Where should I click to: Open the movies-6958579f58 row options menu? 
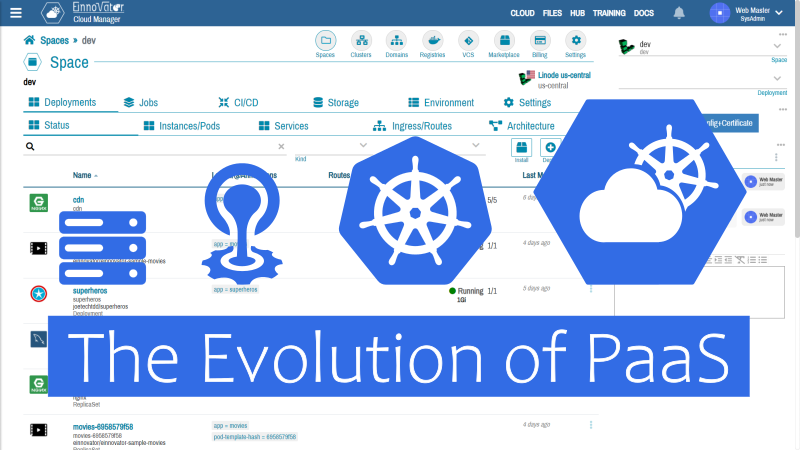(x=591, y=424)
